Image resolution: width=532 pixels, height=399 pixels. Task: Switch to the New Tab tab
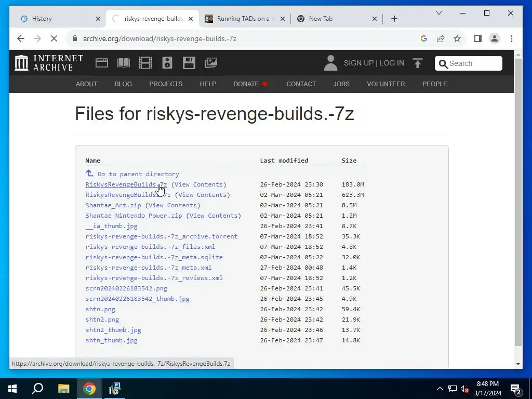(x=336, y=19)
